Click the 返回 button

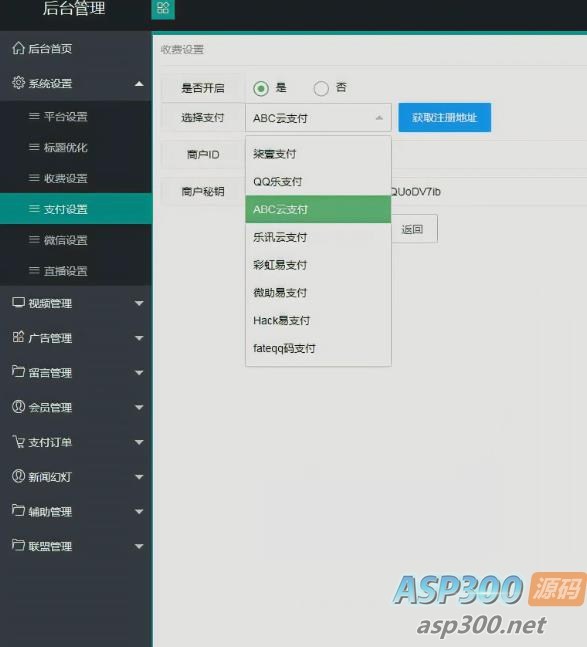413,229
